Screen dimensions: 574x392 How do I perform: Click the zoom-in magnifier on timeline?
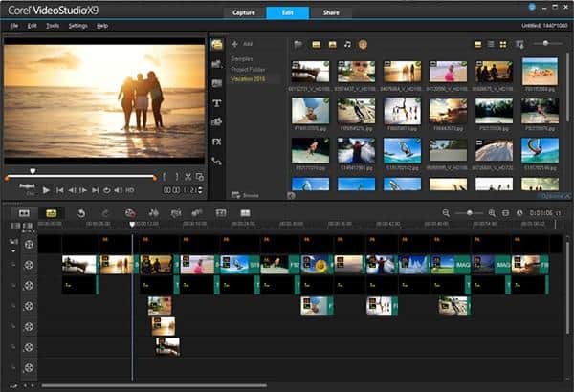(492, 212)
